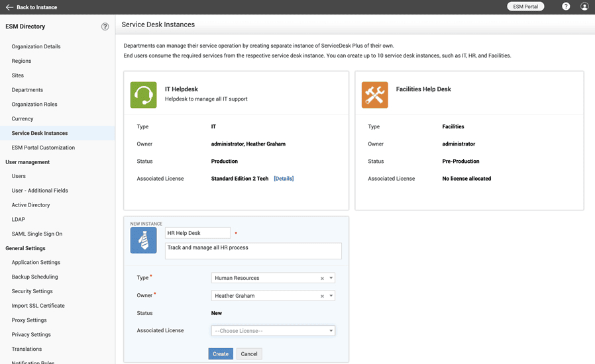Viewport: 595px width, 364px height.
Task: Open the user profile icon
Action: pyautogui.click(x=584, y=7)
